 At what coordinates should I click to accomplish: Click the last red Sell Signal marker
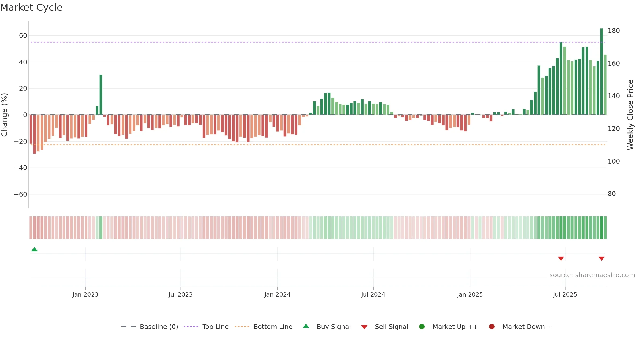pyautogui.click(x=602, y=258)
